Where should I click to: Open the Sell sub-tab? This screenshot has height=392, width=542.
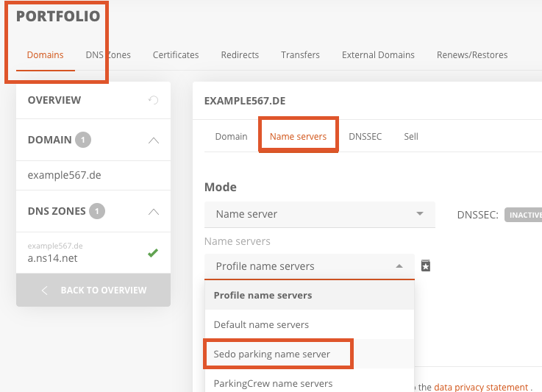(x=411, y=137)
